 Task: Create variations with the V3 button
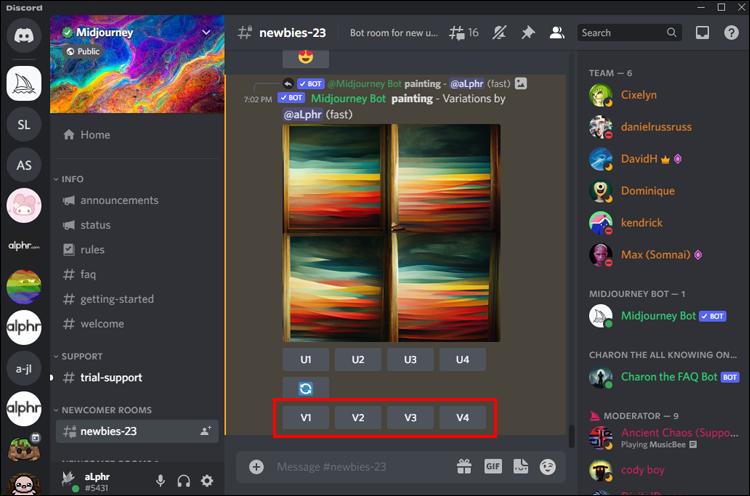410,418
